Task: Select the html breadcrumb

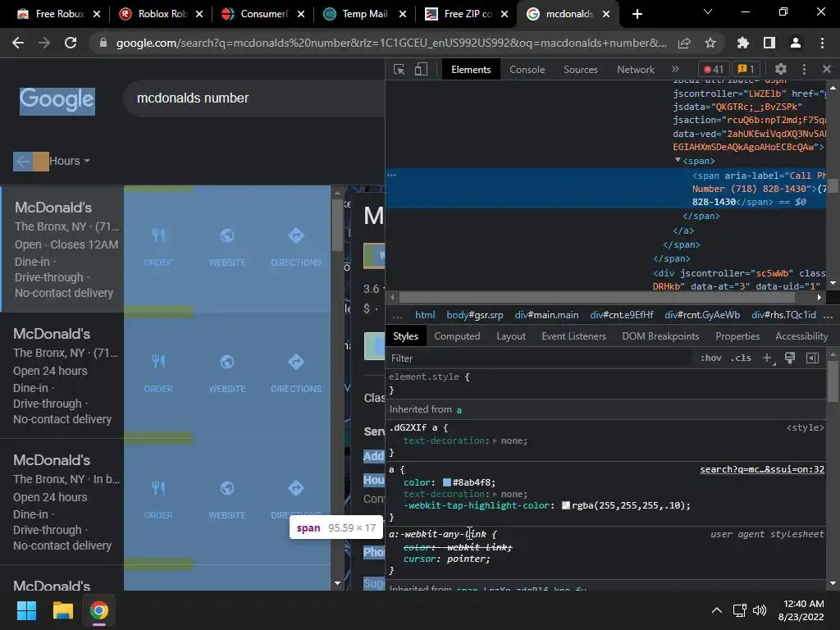Action: (425, 315)
